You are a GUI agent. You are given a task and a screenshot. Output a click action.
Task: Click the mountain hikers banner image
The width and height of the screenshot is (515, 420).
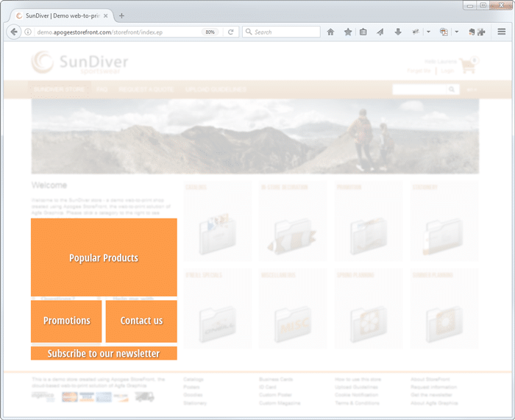(x=255, y=136)
